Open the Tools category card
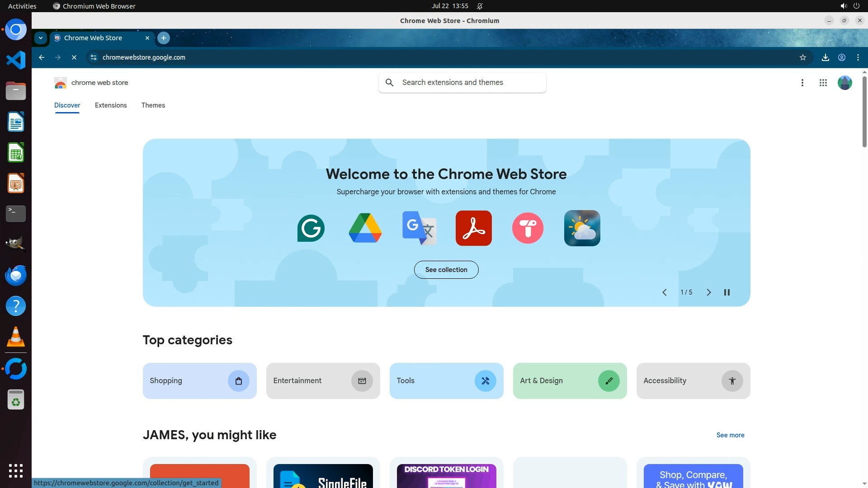 (446, 381)
